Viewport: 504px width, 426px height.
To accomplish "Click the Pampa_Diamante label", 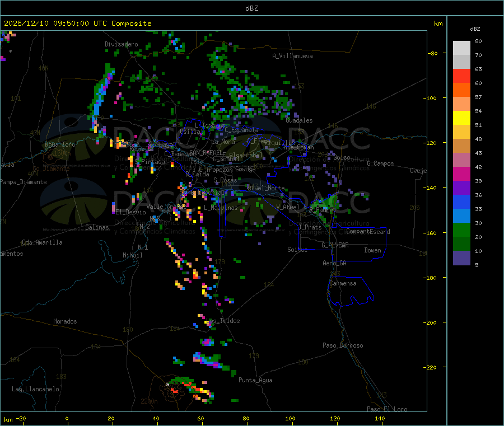I will coord(24,182).
